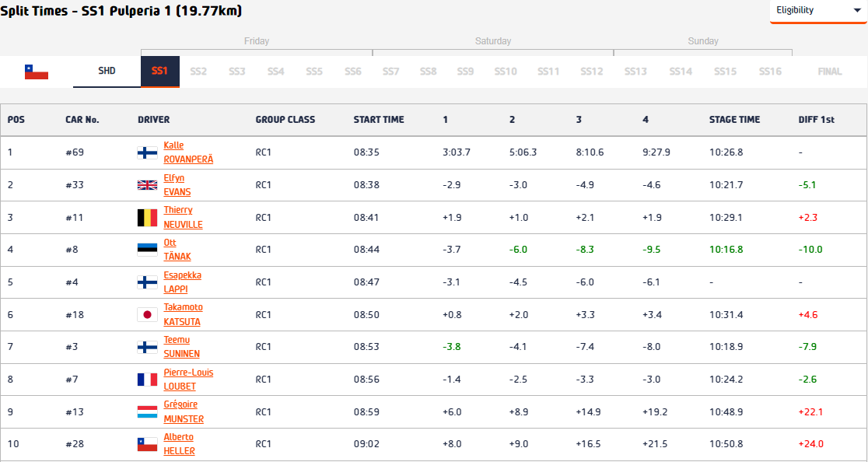
Task: Click the STAGE TIME column header
Action: (x=734, y=120)
